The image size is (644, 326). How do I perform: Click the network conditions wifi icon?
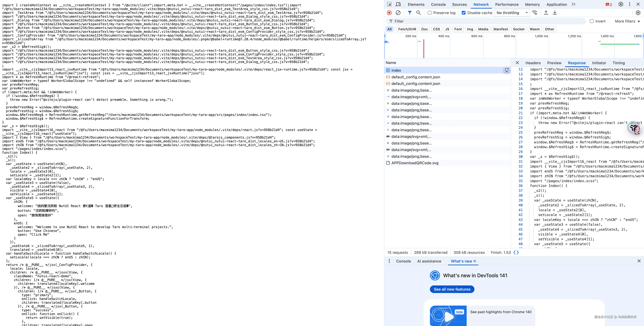[535, 13]
